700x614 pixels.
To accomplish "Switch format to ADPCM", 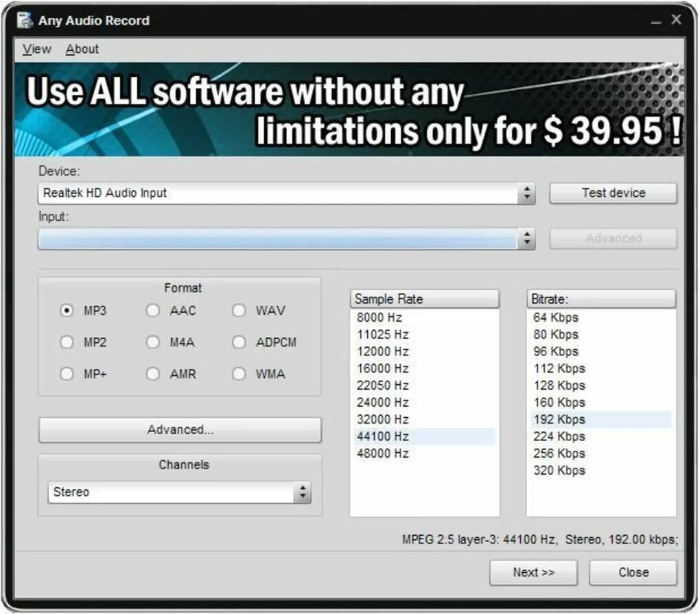I will tap(239, 342).
